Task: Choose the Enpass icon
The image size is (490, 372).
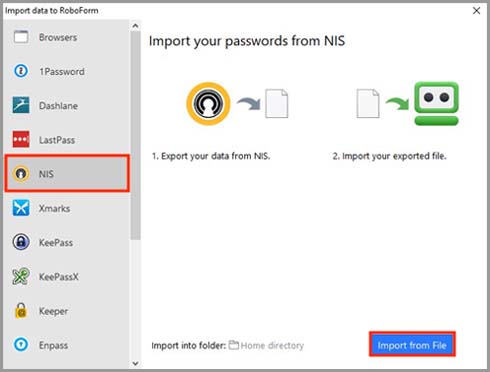Action: point(21,345)
